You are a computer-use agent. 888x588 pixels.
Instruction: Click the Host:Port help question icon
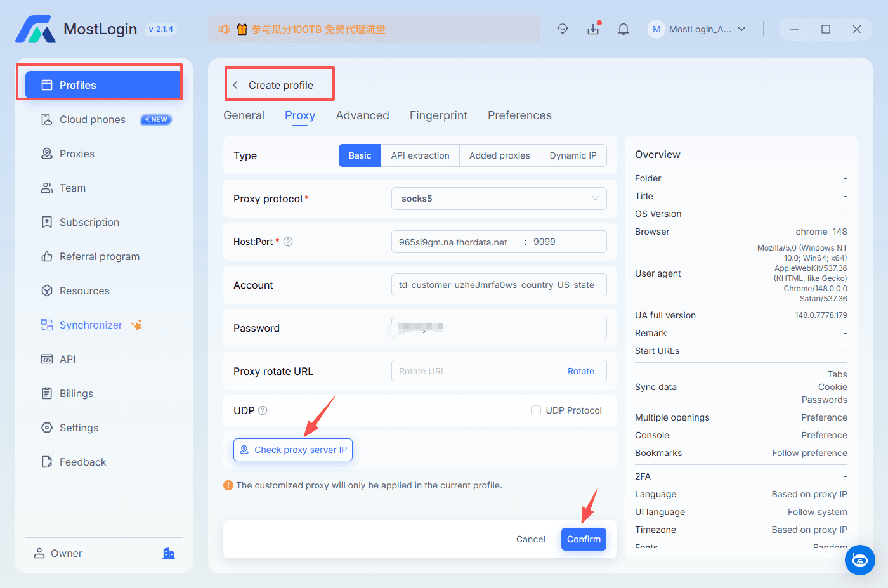[x=288, y=242]
